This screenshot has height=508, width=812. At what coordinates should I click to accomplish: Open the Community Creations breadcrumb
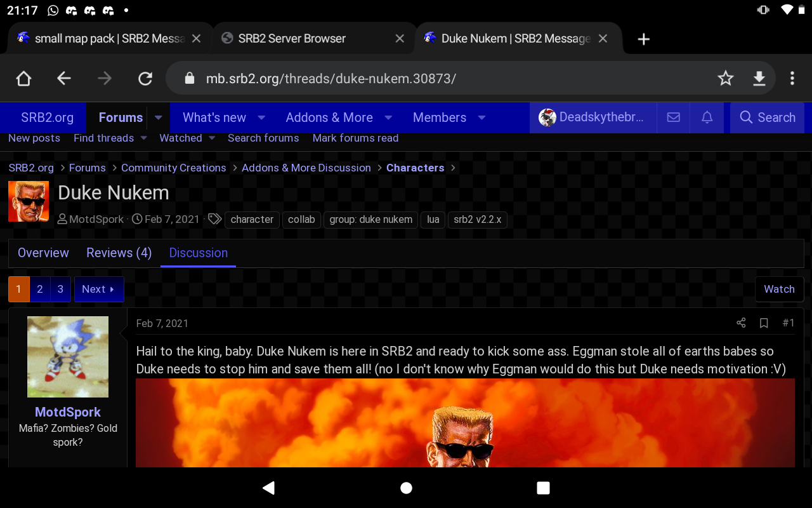click(173, 168)
